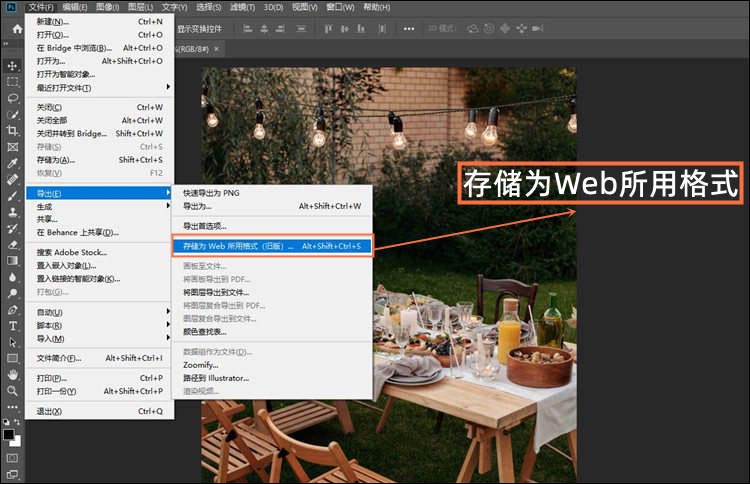Select the Zoom tool
The width and height of the screenshot is (750, 484).
pyautogui.click(x=13, y=390)
